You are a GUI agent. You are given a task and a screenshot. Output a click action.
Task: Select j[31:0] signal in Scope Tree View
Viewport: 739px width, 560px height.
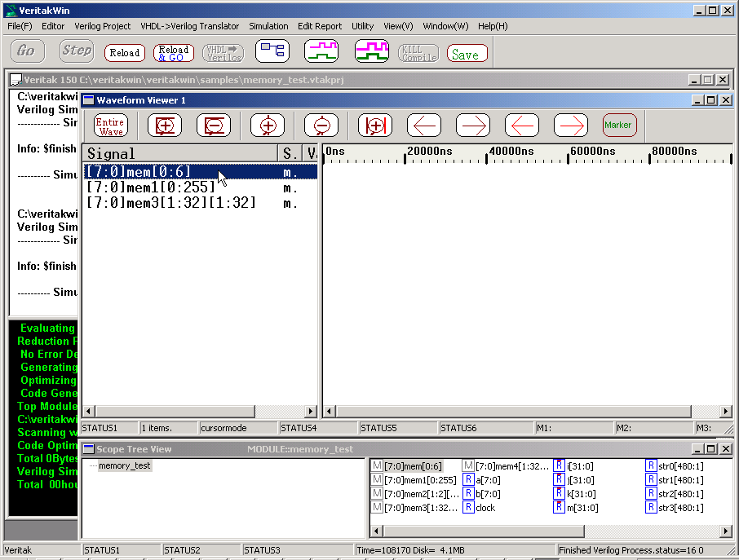(580, 480)
